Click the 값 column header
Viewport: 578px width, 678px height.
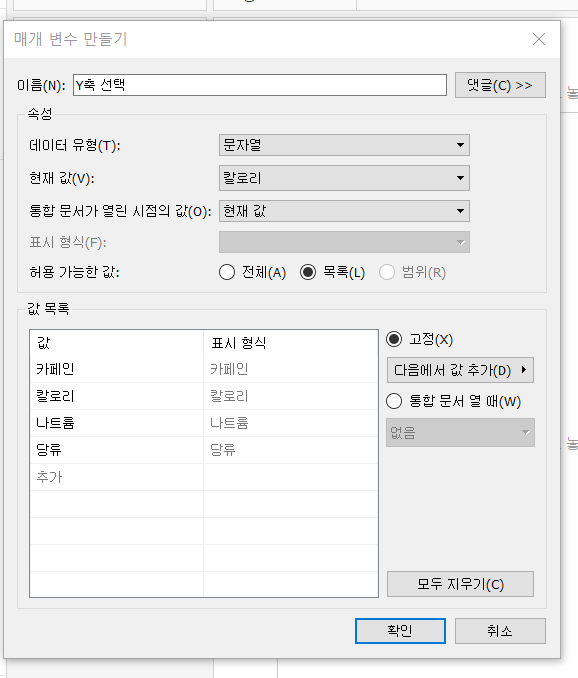point(117,343)
